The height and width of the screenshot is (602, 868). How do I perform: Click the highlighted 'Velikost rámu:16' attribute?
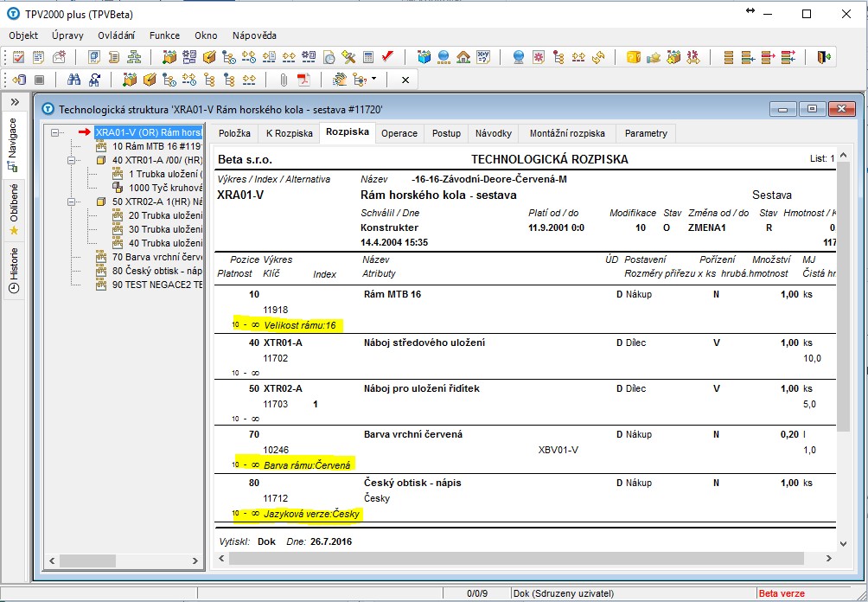[299, 325]
